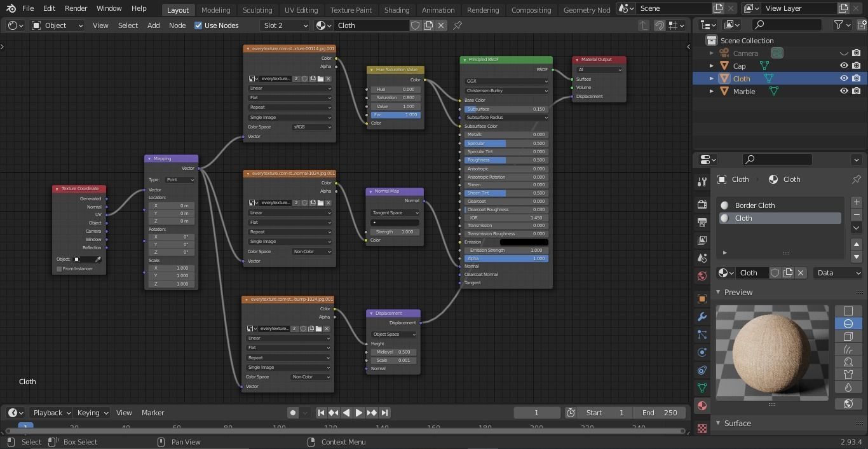
Task: Open Texture properties checker tab
Action: pyautogui.click(x=702, y=428)
